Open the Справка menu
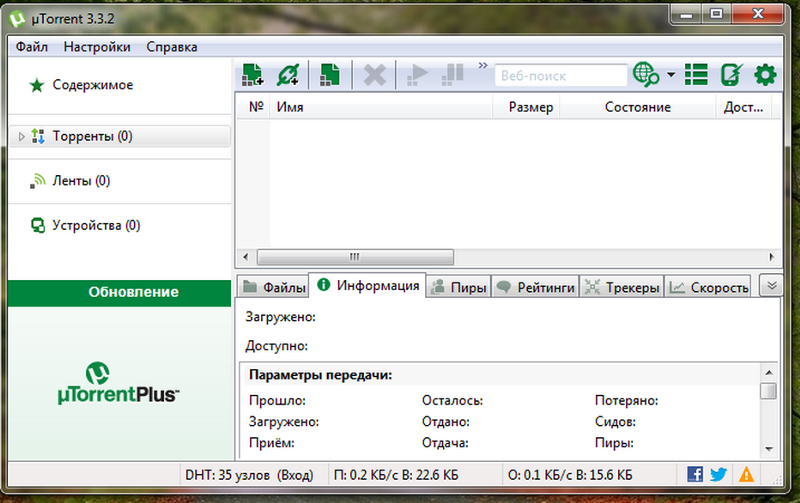This screenshot has width=800, height=503. [x=172, y=47]
